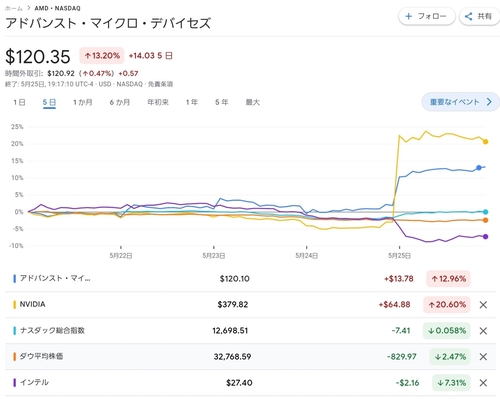The image size is (500, 399).
Task: Remove ナスダック総合指数 from the comparison
Action: [x=483, y=331]
